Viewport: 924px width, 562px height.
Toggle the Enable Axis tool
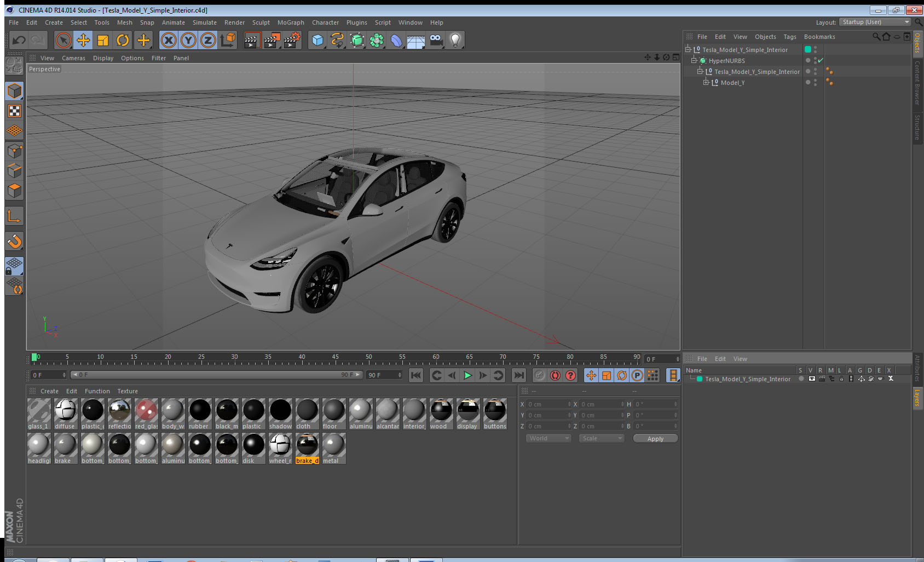14,216
